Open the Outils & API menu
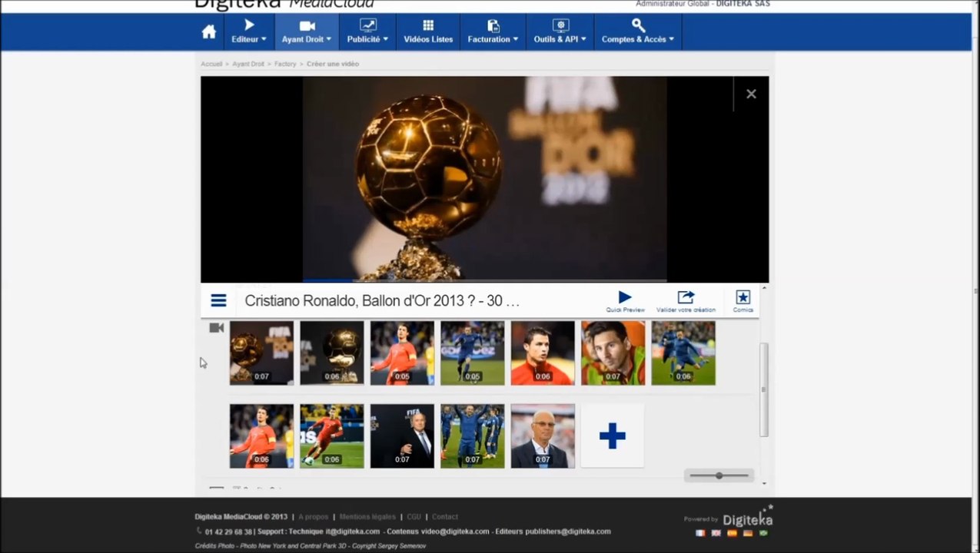The height and width of the screenshot is (553, 980). coord(560,32)
